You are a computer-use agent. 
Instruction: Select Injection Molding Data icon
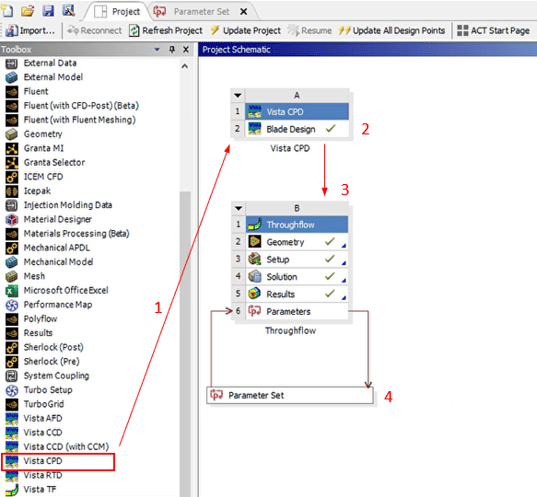click(11, 206)
